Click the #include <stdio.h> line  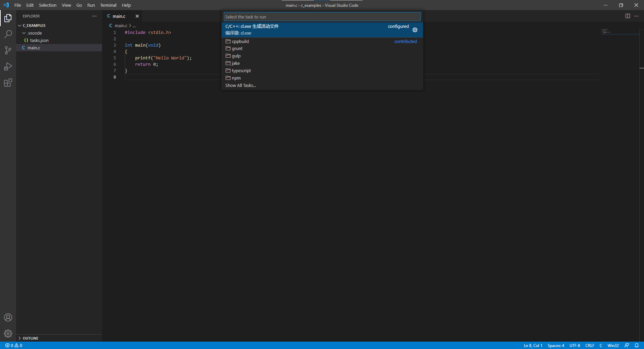148,33
